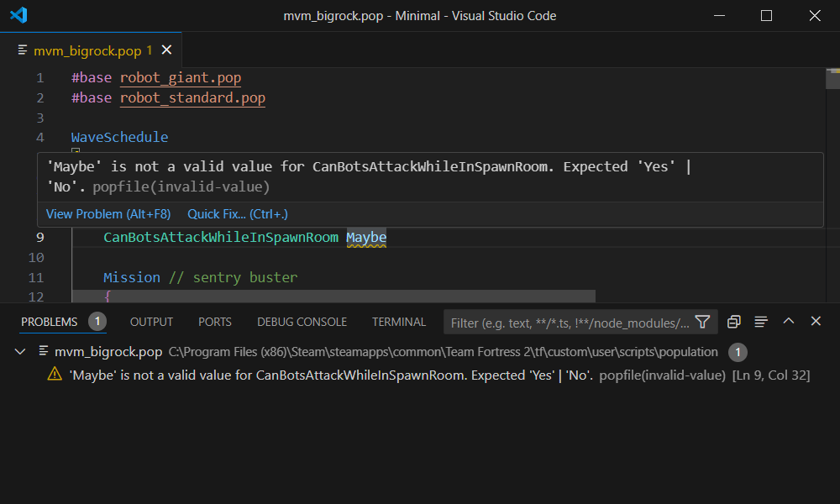Click the Collapse All icon in Problems panel
This screenshot has height=504, width=840.
point(734,322)
